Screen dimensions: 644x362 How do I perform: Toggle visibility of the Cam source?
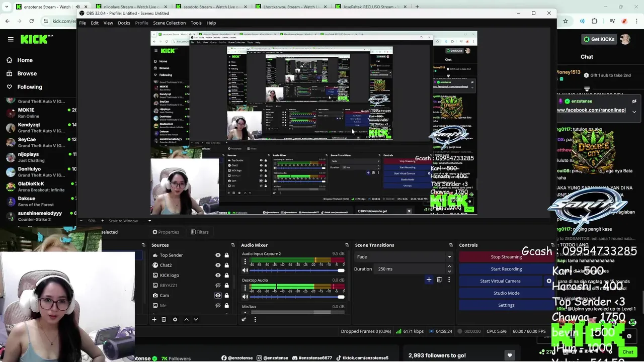(x=218, y=296)
